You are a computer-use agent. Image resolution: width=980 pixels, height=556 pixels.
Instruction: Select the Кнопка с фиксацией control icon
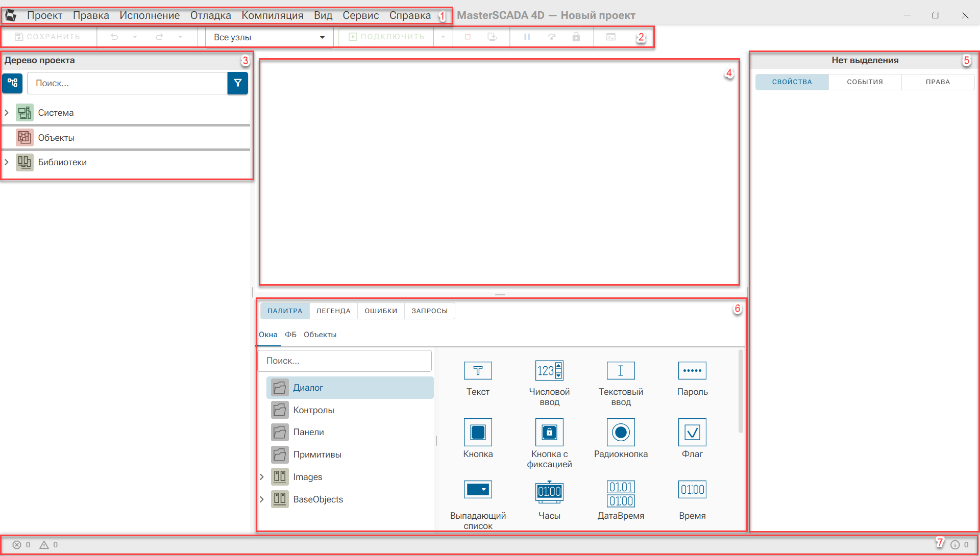point(549,433)
